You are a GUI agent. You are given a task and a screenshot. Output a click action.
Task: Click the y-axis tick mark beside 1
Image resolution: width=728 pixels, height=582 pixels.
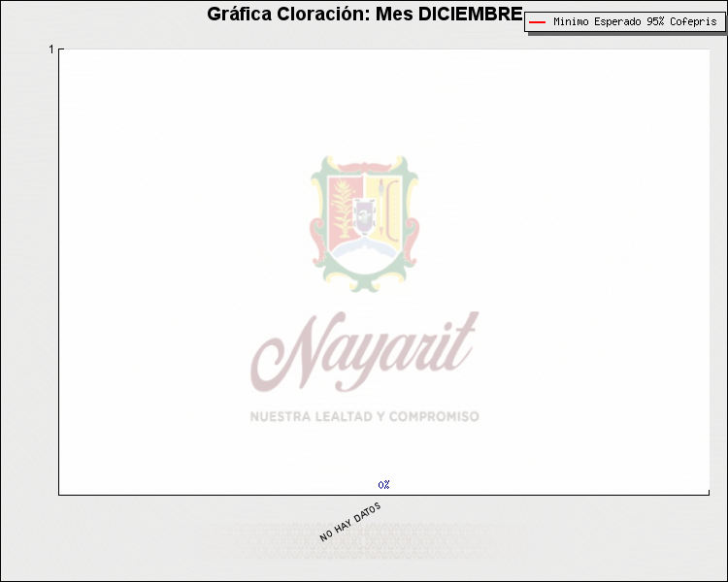pyautogui.click(x=61, y=48)
